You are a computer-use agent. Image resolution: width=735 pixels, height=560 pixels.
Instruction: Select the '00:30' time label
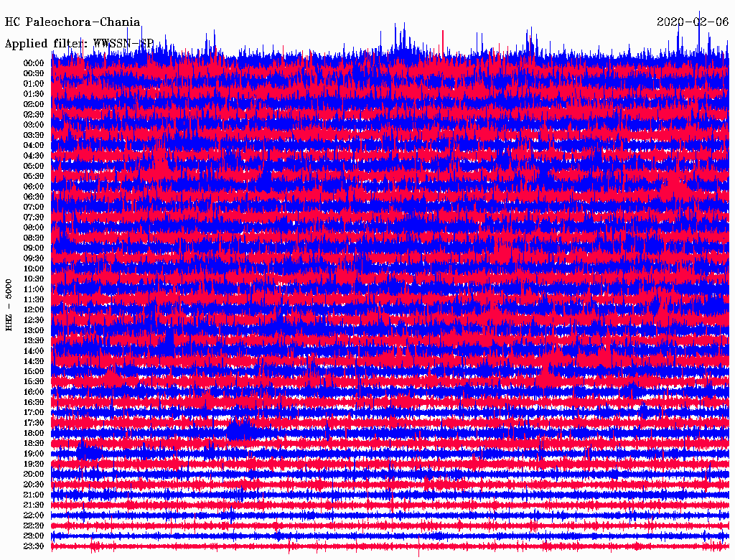point(34,73)
